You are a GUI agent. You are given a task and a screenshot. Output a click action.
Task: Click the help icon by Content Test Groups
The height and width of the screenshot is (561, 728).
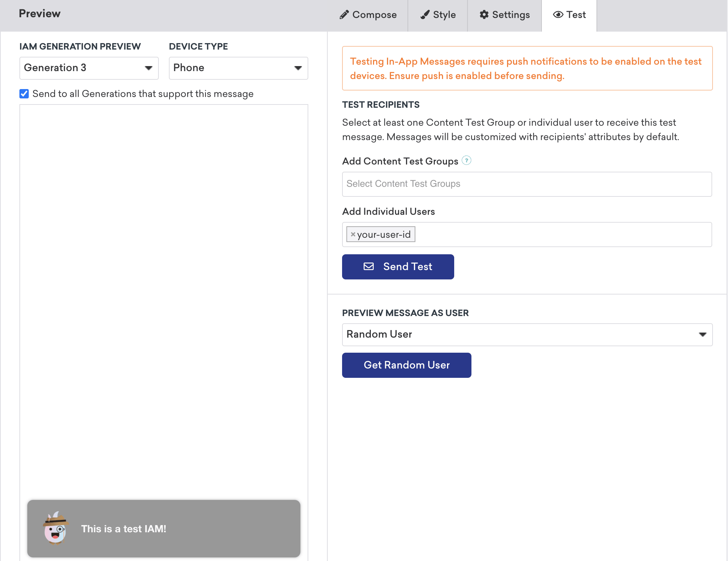(x=466, y=161)
